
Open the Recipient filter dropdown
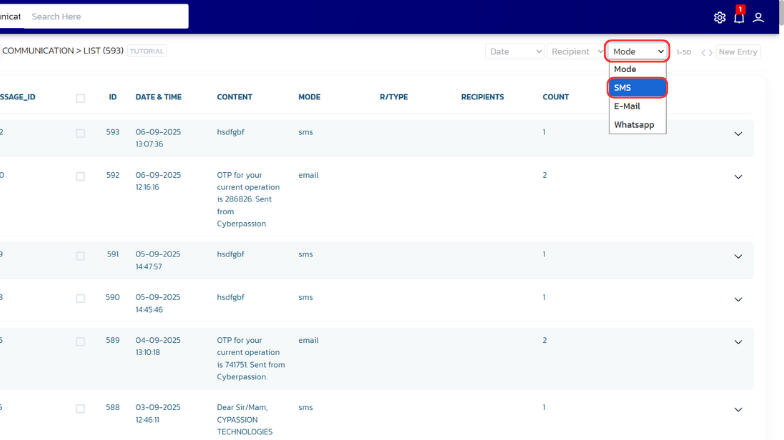tap(576, 51)
